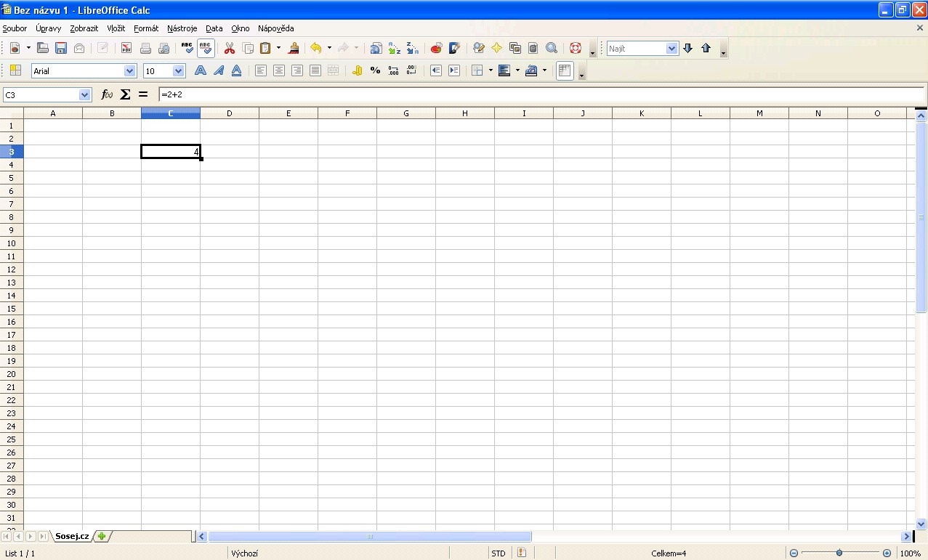
Task: Open the font size 10 dropdown
Action: (x=179, y=71)
